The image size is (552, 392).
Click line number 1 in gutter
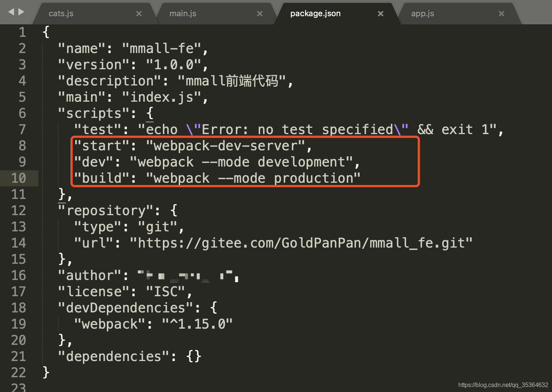pos(22,32)
